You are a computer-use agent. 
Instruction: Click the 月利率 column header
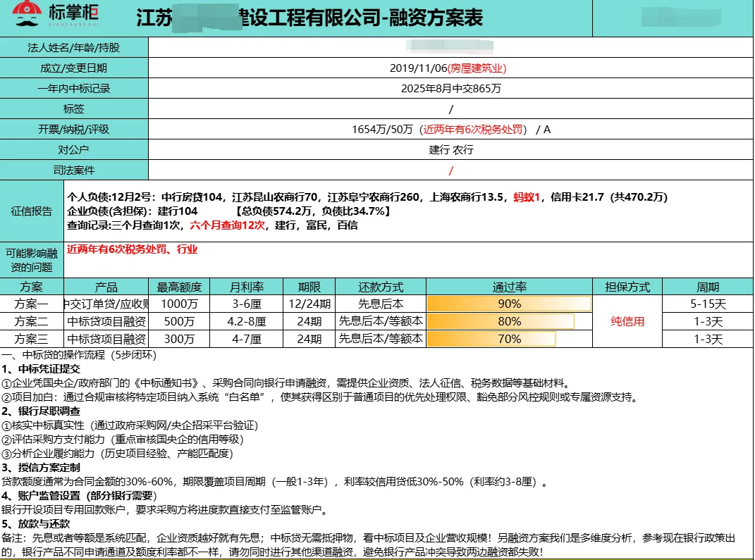(x=247, y=287)
